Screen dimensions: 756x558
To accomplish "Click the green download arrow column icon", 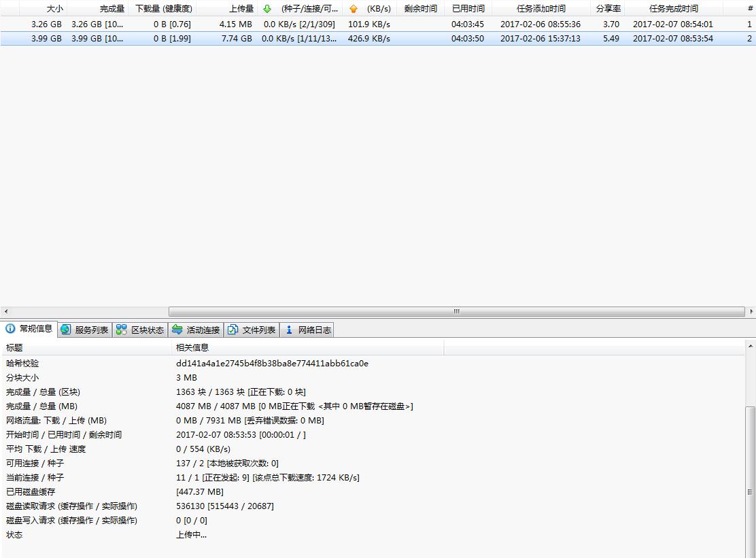I will (267, 9).
